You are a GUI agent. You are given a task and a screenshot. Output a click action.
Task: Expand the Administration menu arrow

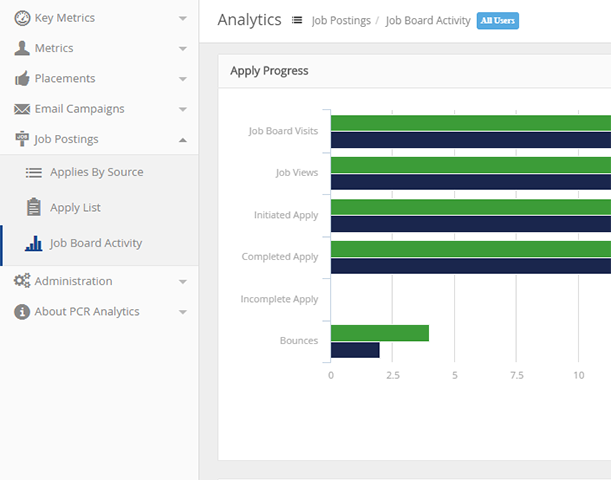pyautogui.click(x=182, y=282)
